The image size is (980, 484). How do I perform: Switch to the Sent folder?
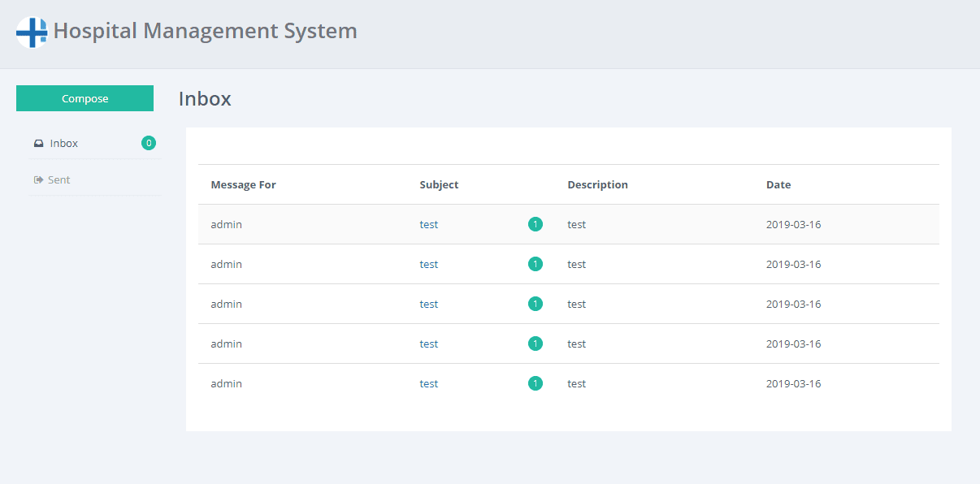[59, 180]
